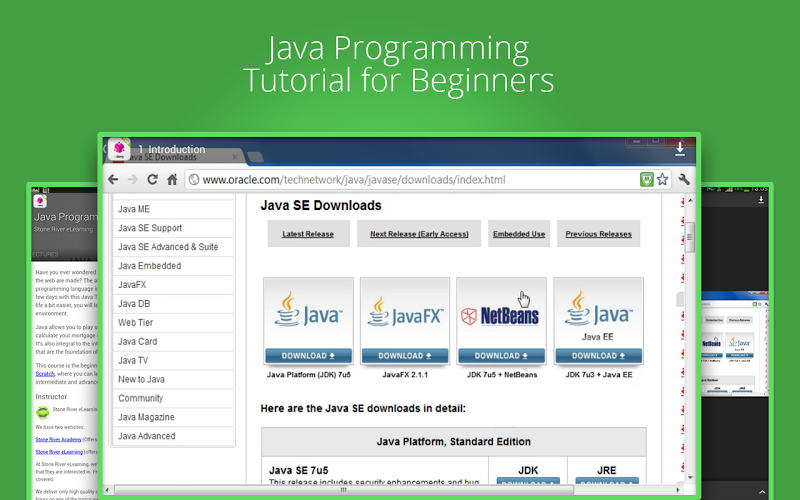This screenshot has height=500, width=800.
Task: Tap the download icon in right screenshot
Action: (x=761, y=199)
